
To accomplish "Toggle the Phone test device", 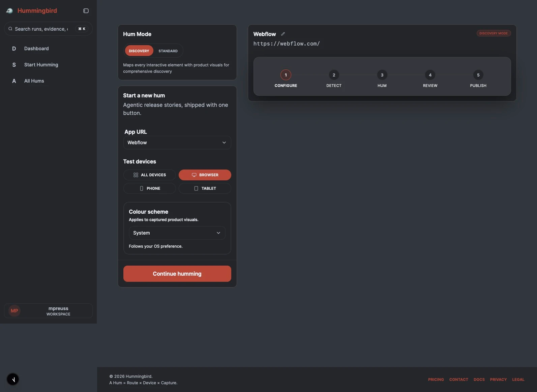I will pyautogui.click(x=150, y=188).
